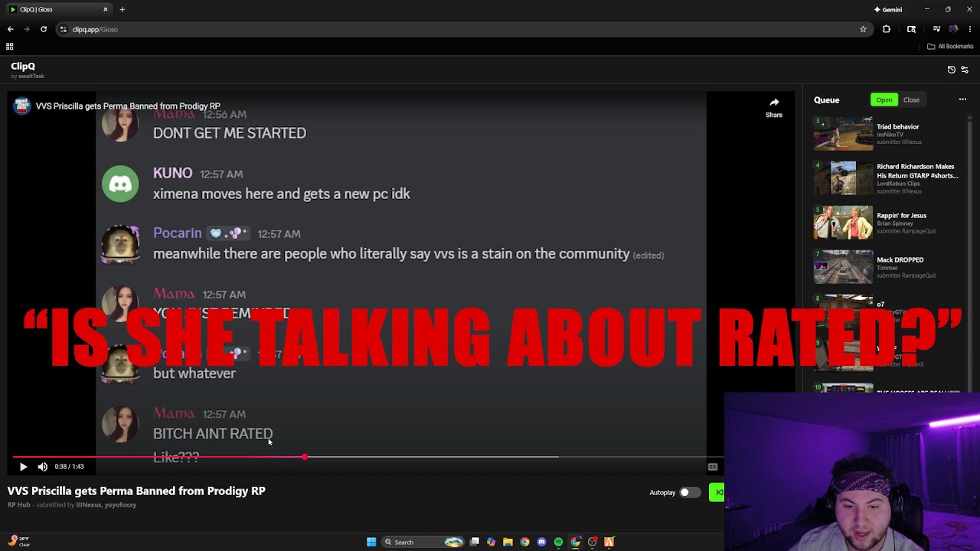Select the Richard Richardson clip thumbnail

tap(843, 178)
